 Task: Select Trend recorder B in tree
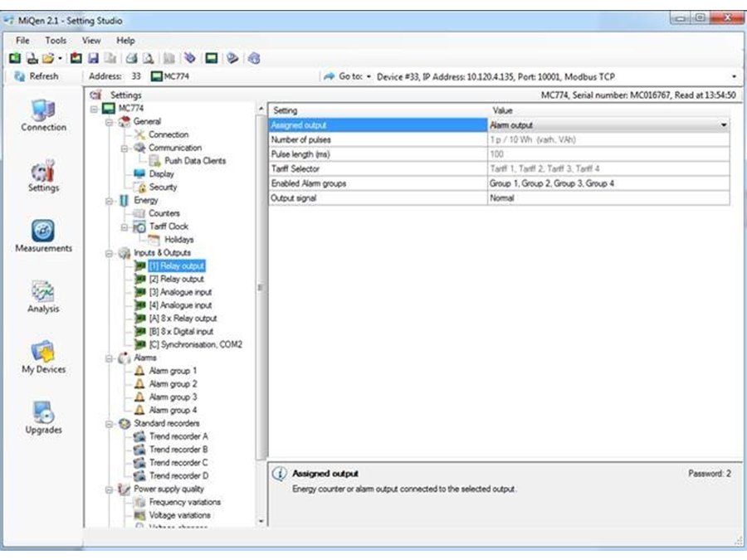pyautogui.click(x=178, y=450)
